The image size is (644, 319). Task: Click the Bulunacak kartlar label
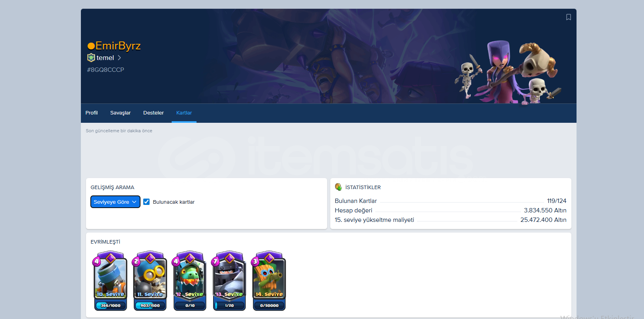(x=174, y=202)
